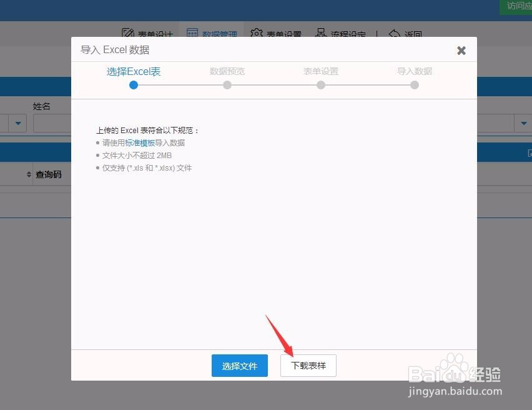Click the 选择文件 button
The width and height of the screenshot is (532, 410).
[240, 366]
